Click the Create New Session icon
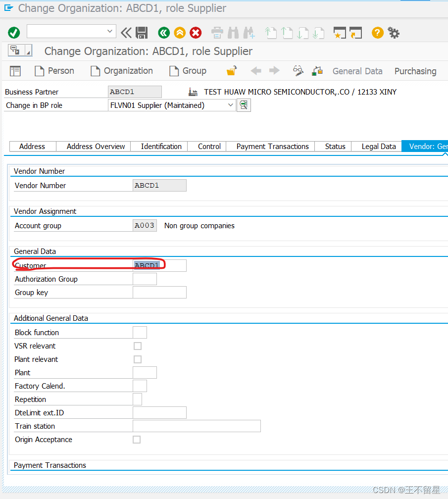The width and height of the screenshot is (448, 499). point(340,33)
